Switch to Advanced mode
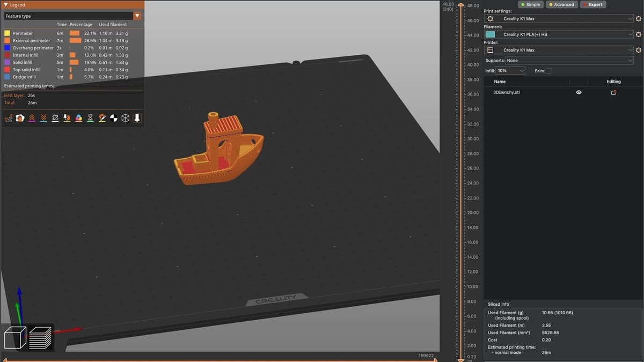This screenshot has width=644, height=362. [x=561, y=4]
